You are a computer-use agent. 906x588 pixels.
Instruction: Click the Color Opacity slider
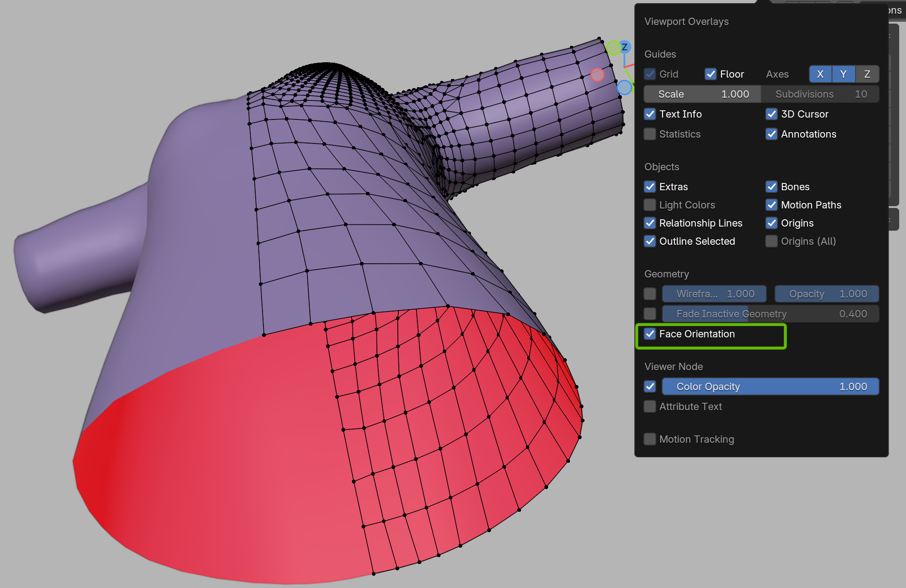tap(770, 386)
